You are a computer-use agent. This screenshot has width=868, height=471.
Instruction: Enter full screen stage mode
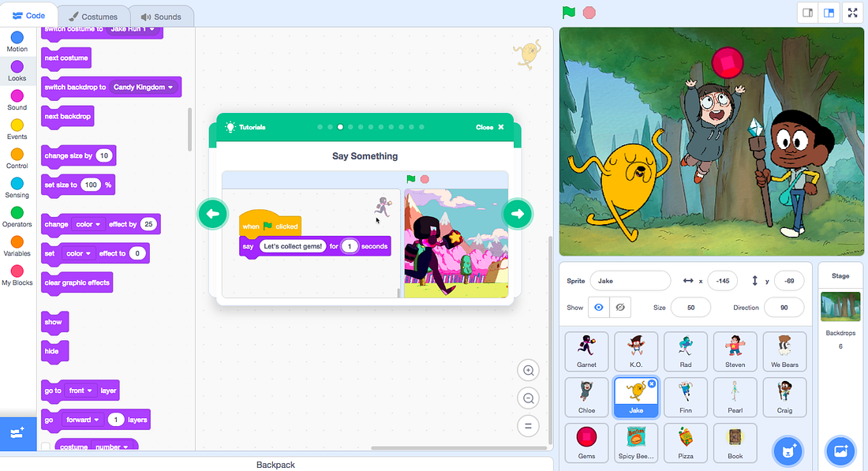(x=852, y=13)
